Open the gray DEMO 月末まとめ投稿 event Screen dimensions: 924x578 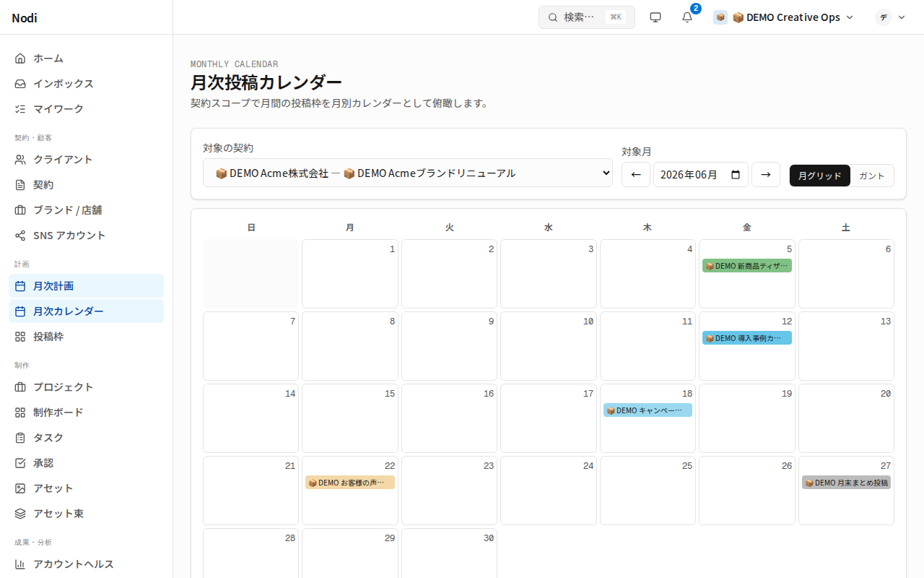(x=846, y=483)
